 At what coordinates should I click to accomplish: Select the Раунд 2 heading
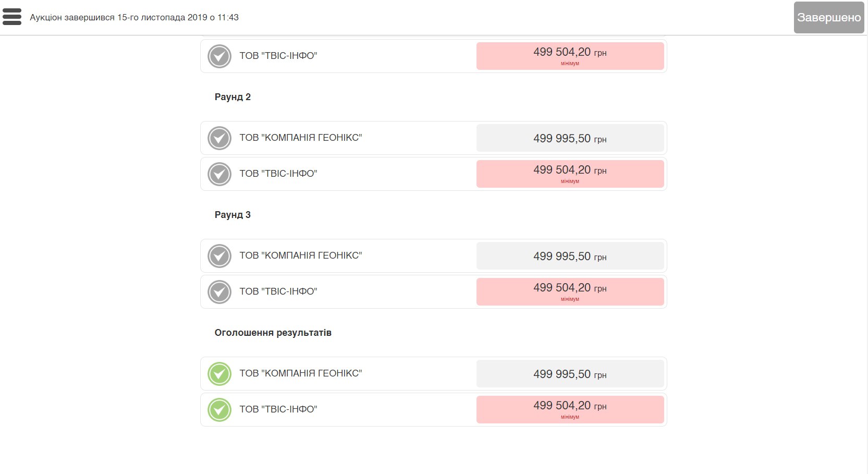[233, 97]
